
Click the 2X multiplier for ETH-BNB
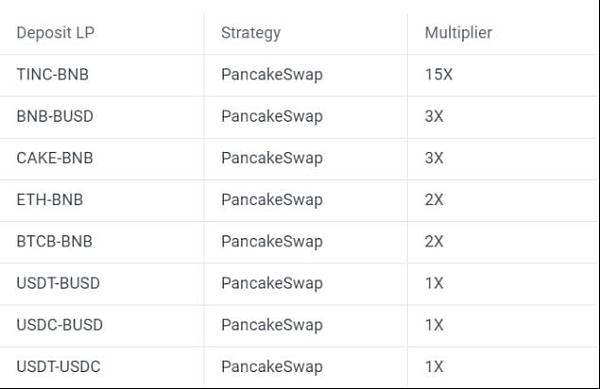[x=434, y=200]
